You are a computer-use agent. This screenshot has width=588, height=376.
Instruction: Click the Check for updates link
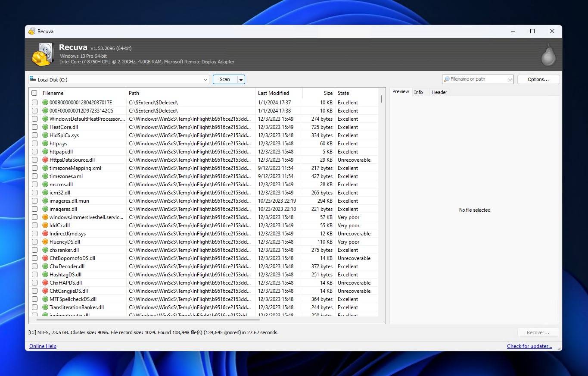[x=529, y=346]
